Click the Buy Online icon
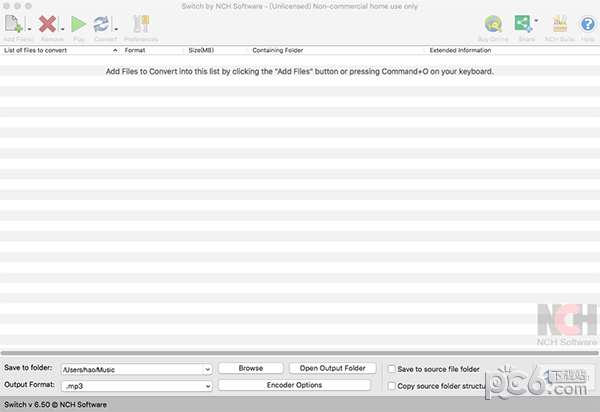The height and width of the screenshot is (412, 600). [493, 24]
